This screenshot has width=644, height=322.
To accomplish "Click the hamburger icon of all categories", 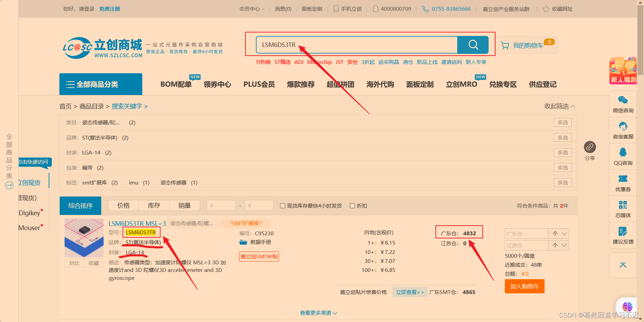I will (70, 84).
